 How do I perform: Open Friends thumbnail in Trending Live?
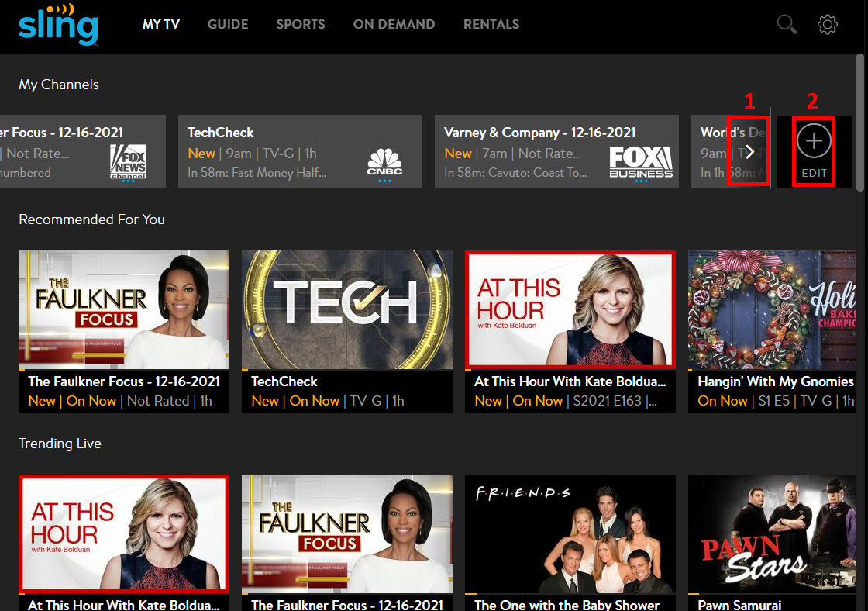click(x=570, y=534)
